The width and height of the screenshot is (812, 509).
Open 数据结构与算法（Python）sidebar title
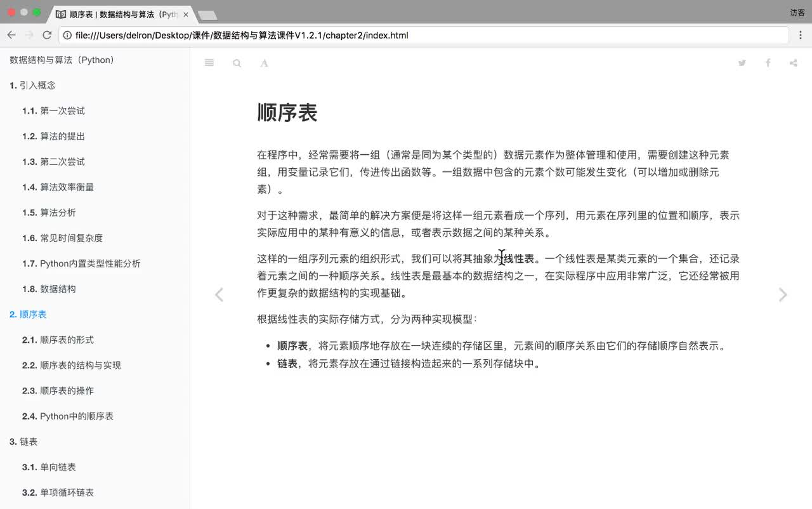coord(62,60)
